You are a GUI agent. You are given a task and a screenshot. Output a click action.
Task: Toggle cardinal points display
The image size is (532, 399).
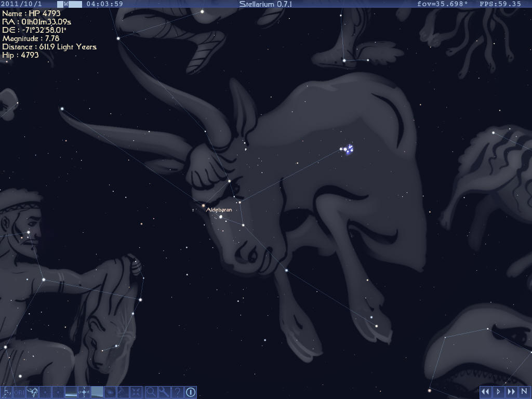(x=84, y=392)
